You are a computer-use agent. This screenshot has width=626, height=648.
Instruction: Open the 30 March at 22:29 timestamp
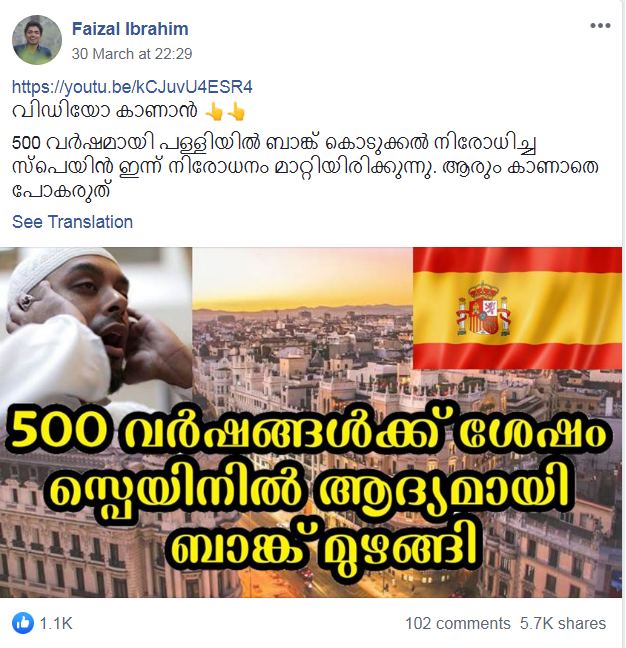pyautogui.click(x=132, y=54)
